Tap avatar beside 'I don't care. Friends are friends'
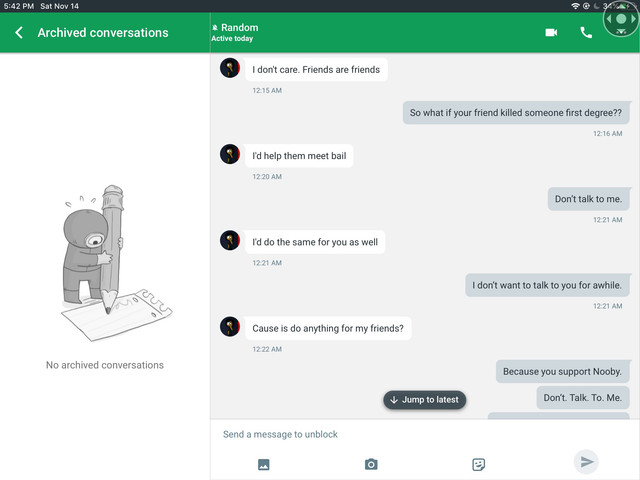Screen dimensions: 640x480 click(x=230, y=68)
